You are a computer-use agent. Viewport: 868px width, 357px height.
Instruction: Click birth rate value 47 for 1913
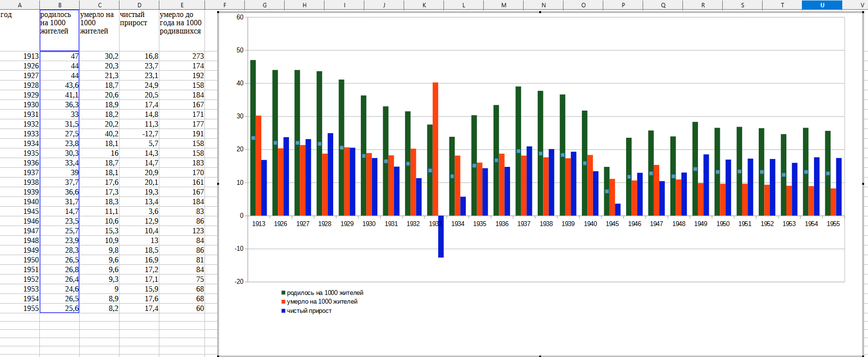pos(60,56)
